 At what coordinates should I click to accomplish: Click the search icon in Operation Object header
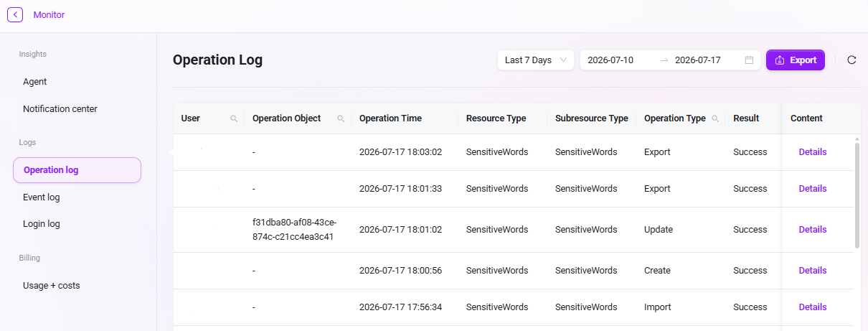(341, 118)
